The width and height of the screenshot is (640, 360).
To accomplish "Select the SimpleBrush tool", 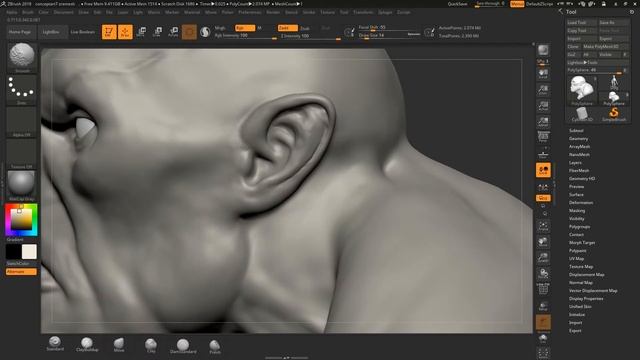I will [x=614, y=114].
